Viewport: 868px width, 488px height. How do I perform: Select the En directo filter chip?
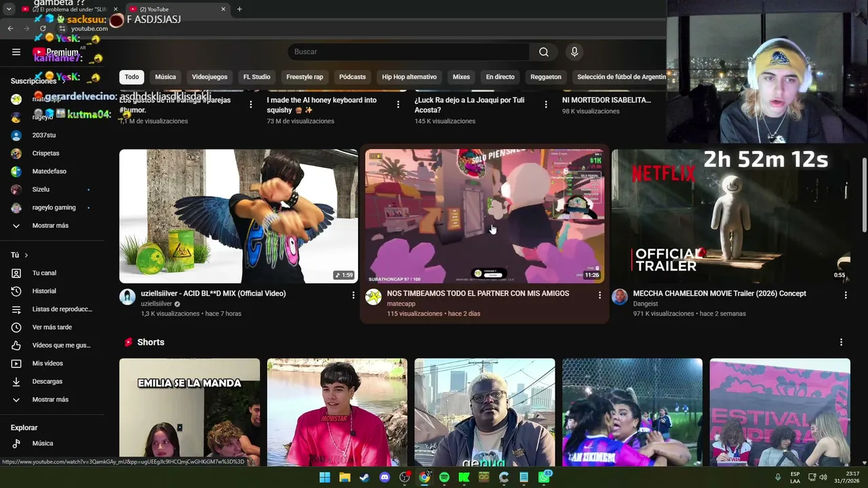(x=500, y=77)
